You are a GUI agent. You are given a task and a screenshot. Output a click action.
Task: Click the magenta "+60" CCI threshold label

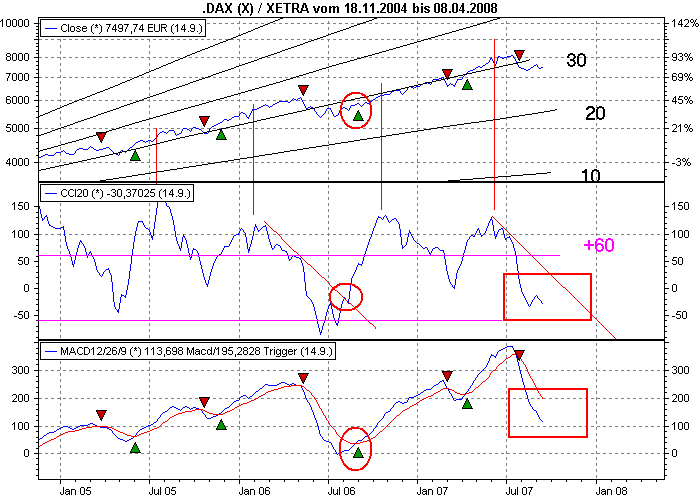pos(599,245)
